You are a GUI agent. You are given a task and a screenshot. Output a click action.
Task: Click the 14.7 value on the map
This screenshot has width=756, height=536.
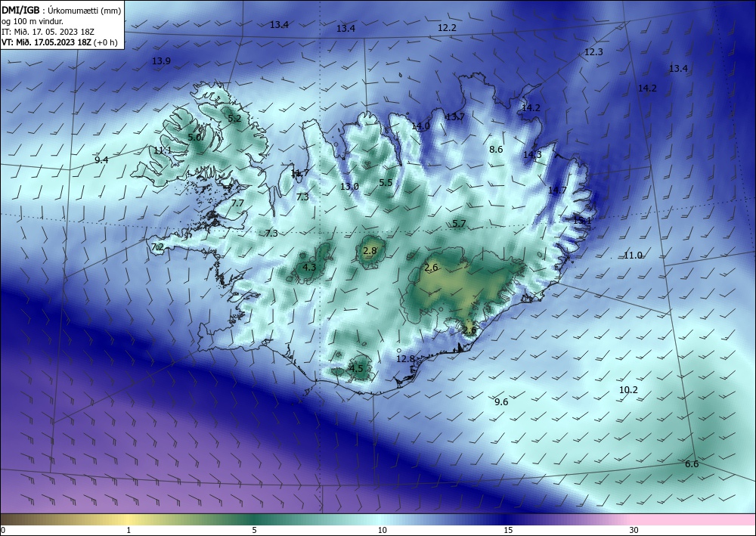click(557, 191)
